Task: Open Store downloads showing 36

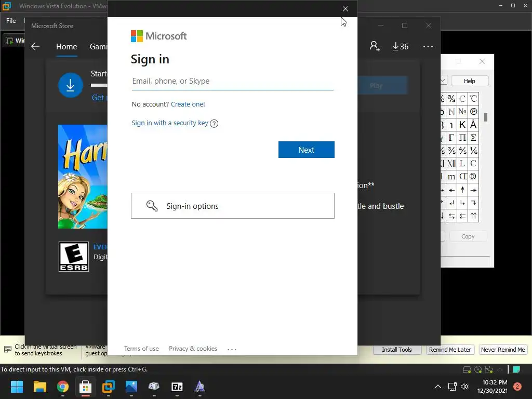Action: (x=401, y=46)
